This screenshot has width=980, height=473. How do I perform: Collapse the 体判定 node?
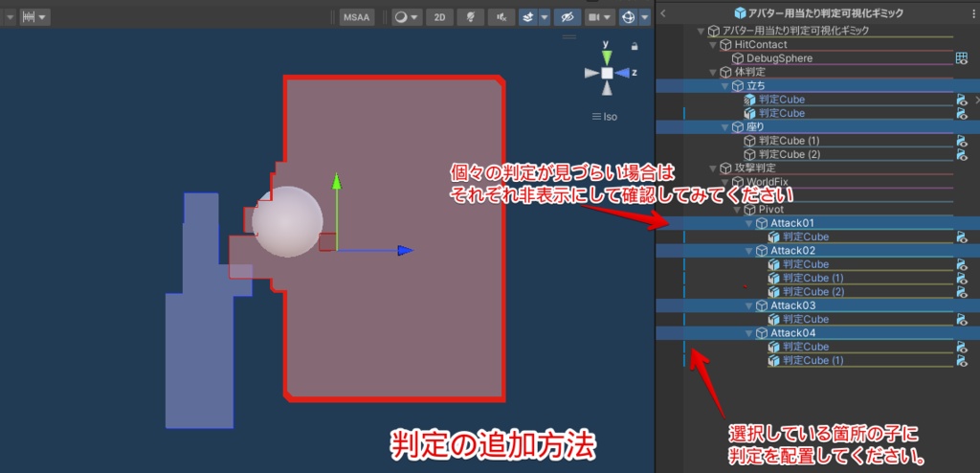pyautogui.click(x=713, y=72)
